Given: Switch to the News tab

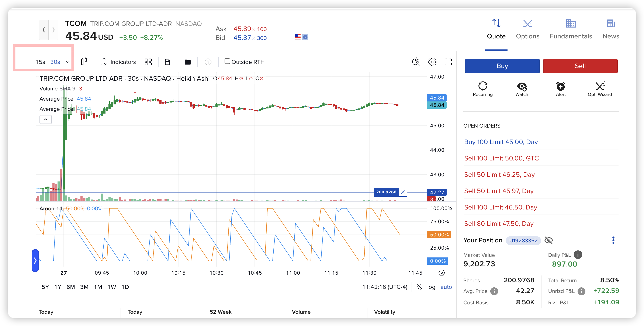Looking at the screenshot, I should click(610, 30).
